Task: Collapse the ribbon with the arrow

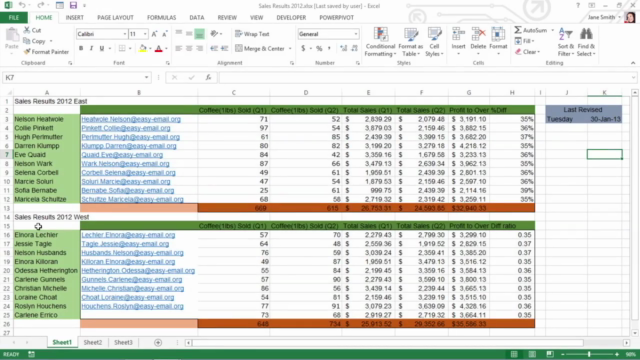Action: pyautogui.click(x=633, y=63)
